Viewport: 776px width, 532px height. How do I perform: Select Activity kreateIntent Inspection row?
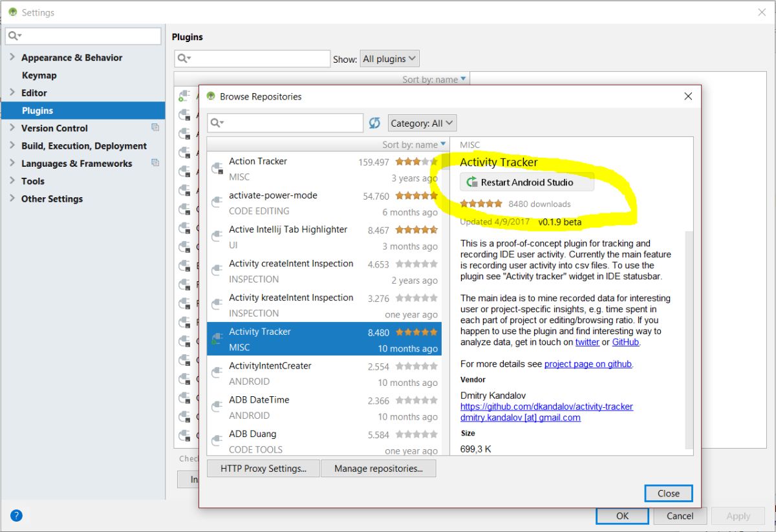pyautogui.click(x=324, y=306)
